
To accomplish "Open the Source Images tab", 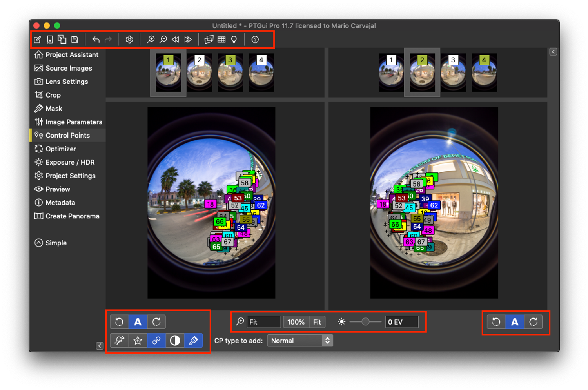I will pyautogui.click(x=67, y=68).
